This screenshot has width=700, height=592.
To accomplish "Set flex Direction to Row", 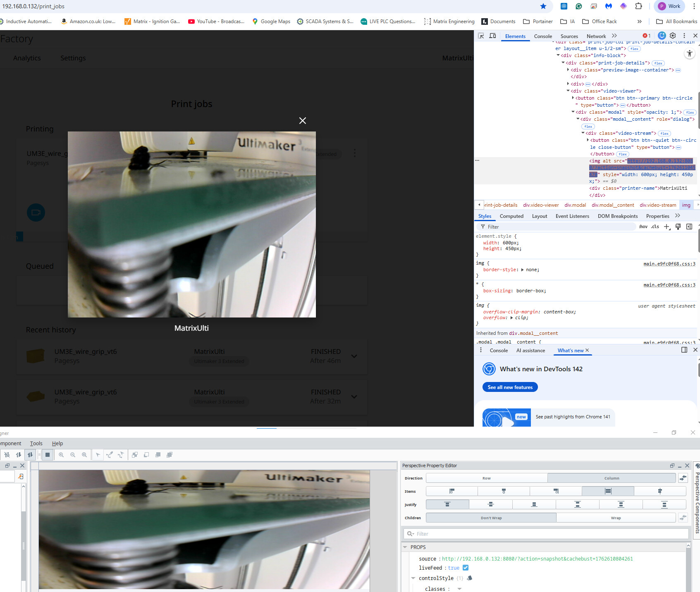I will click(x=486, y=478).
